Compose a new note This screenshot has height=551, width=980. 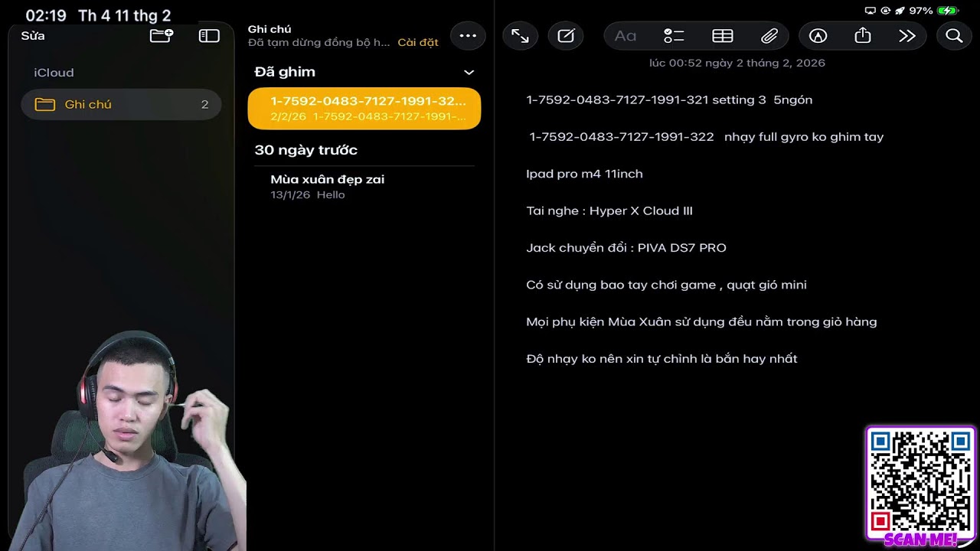(x=566, y=36)
